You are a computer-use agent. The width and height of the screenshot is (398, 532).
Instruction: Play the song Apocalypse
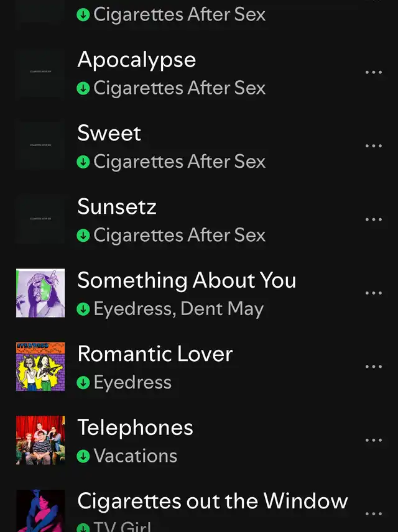point(136,60)
